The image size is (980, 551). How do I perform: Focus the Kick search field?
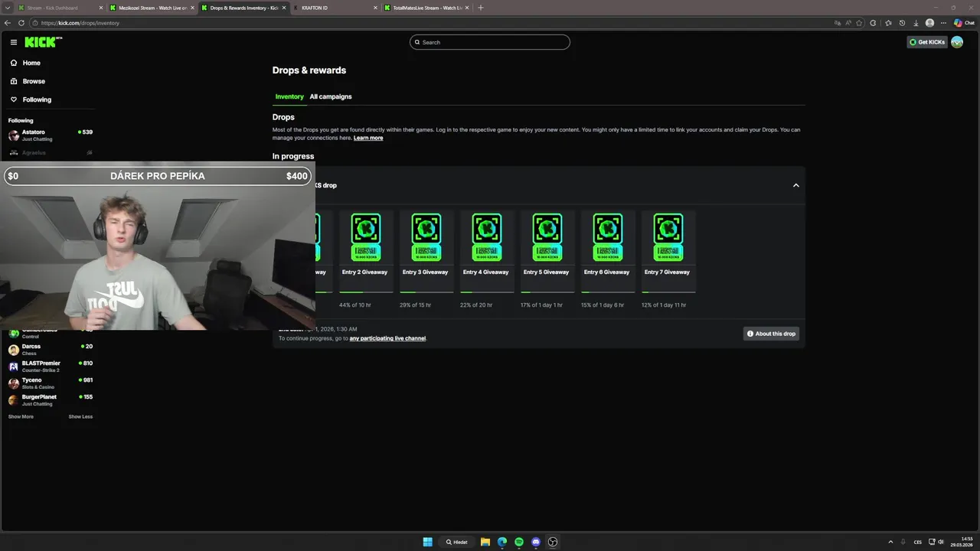[490, 42]
